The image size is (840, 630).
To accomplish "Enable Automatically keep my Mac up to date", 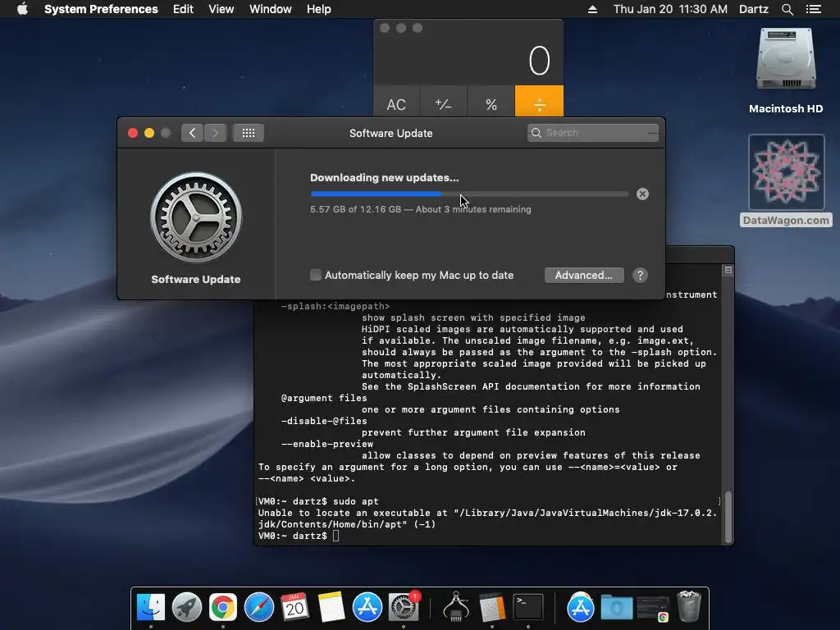I will [x=316, y=275].
